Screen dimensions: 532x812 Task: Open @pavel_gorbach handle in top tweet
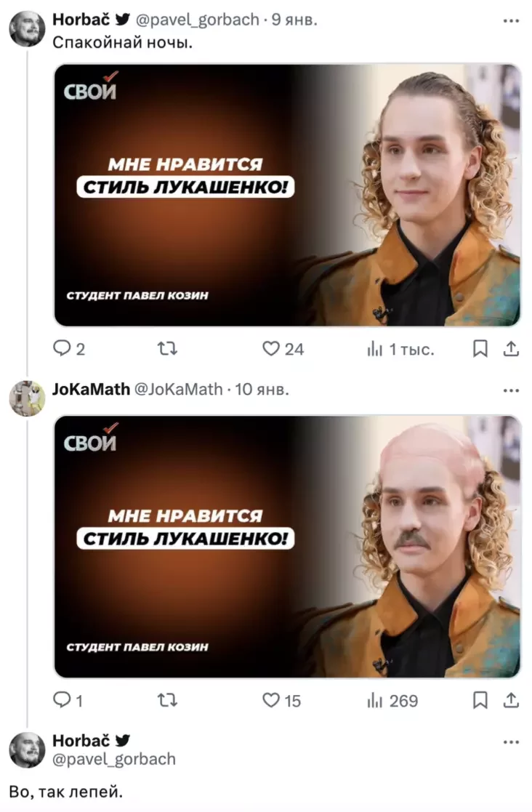click(197, 20)
